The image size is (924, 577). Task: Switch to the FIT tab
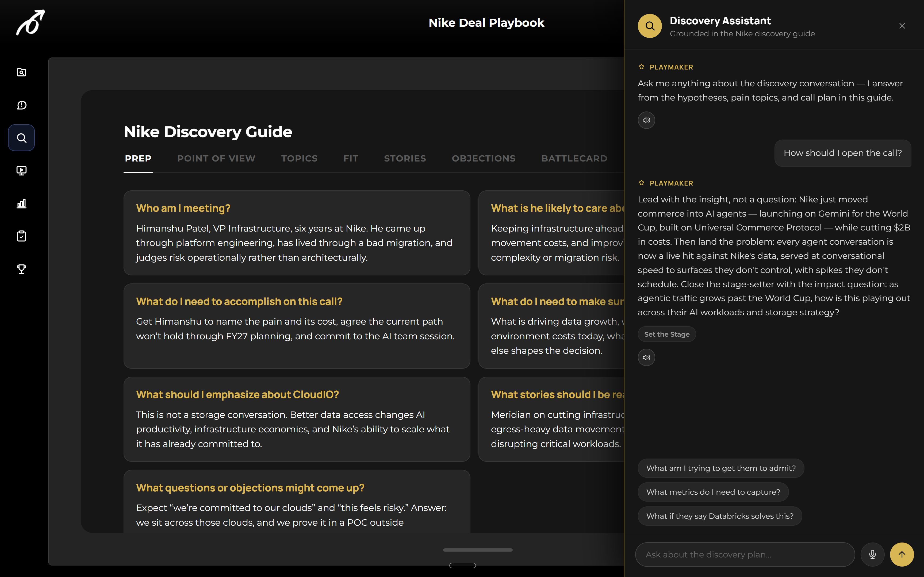click(351, 159)
